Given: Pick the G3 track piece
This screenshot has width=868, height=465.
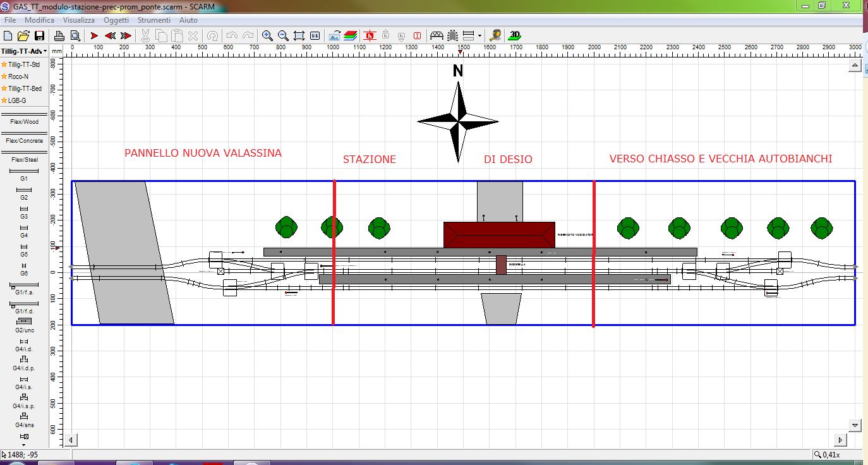Looking at the screenshot, I should [24, 212].
